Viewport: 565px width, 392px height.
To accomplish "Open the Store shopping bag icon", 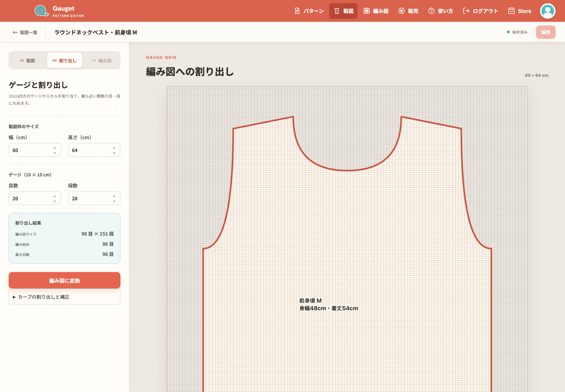I will pyautogui.click(x=511, y=11).
